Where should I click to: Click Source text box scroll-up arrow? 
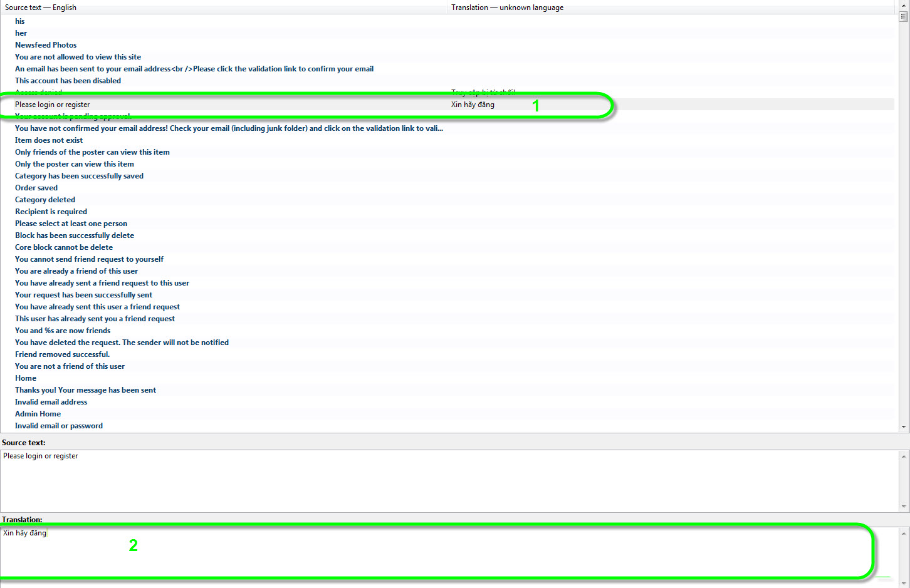903,456
